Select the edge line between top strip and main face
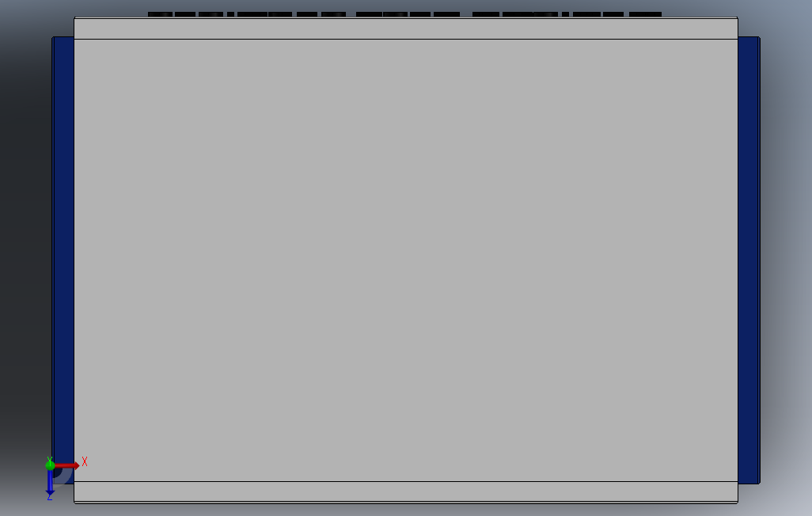Viewport: 812px width, 516px height. coord(406,39)
